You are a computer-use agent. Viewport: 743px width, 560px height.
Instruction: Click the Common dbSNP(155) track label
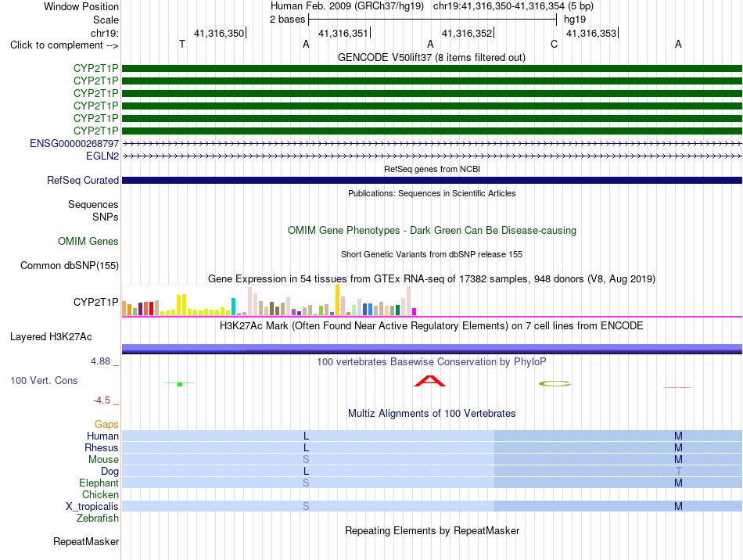[x=70, y=265]
